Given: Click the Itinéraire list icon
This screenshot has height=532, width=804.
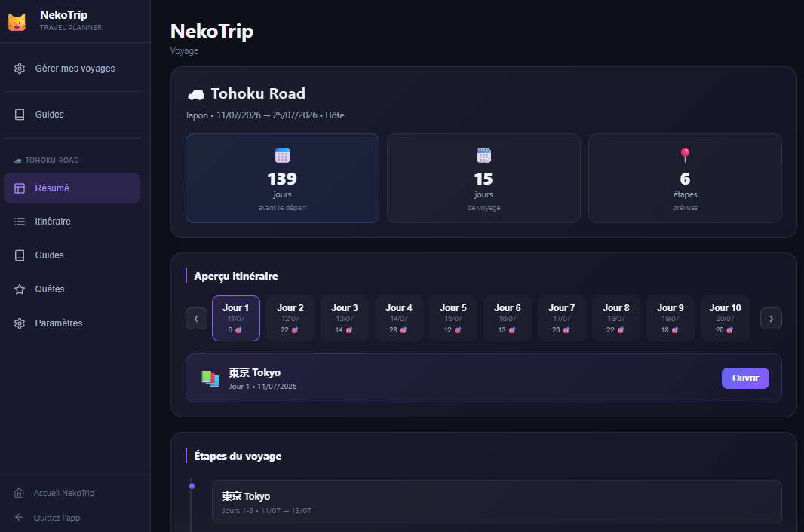Looking at the screenshot, I should tap(20, 222).
